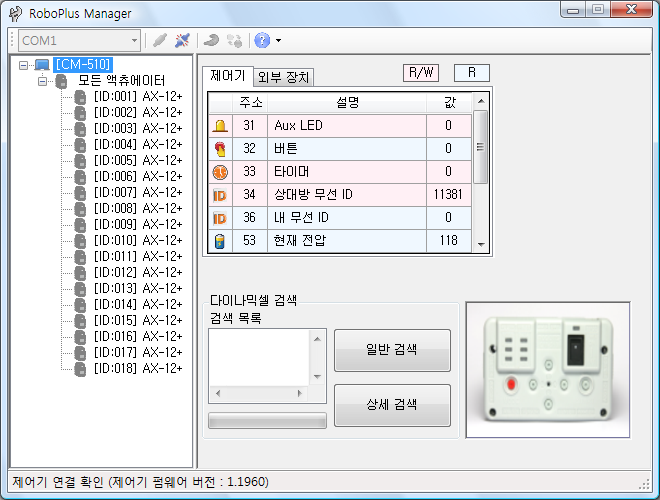
Task: Click the button (버튼) row icon
Action: [x=220, y=149]
